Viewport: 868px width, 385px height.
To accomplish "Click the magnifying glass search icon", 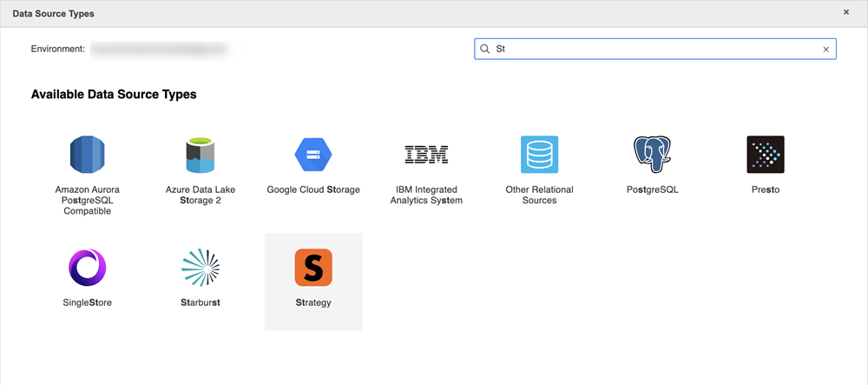I will click(485, 50).
